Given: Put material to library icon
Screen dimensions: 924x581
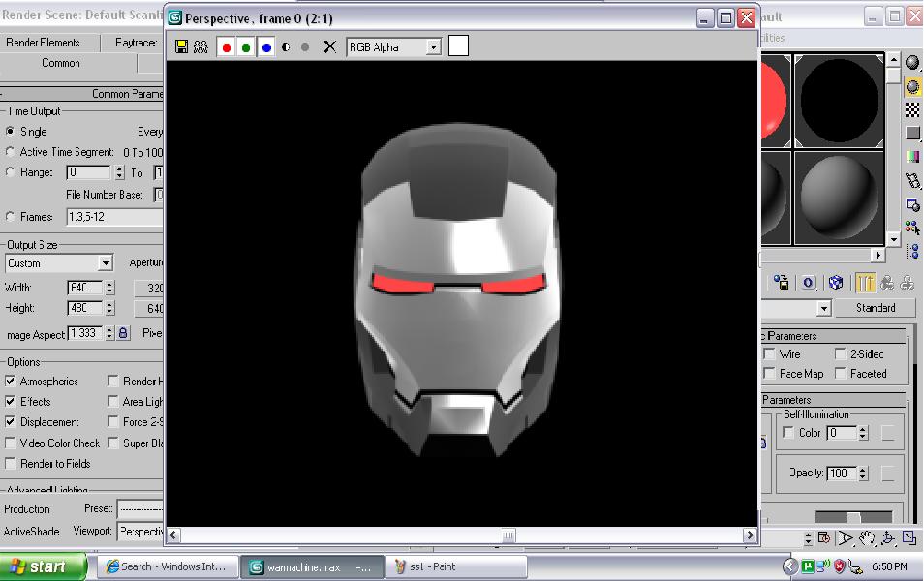Looking at the screenshot, I should pos(782,283).
